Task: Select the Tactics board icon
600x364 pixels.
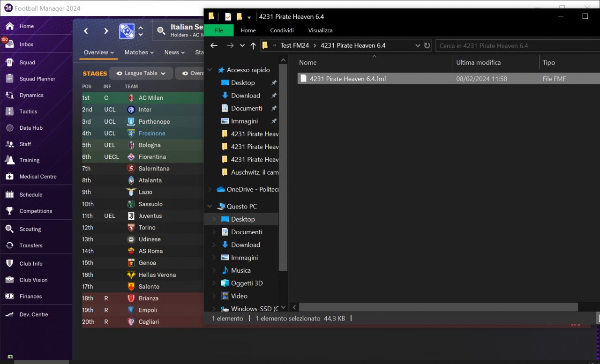Action: point(9,111)
